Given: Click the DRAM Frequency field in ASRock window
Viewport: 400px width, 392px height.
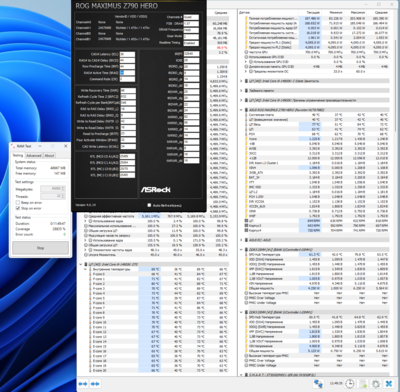Looking at the screenshot, I should (x=191, y=30).
